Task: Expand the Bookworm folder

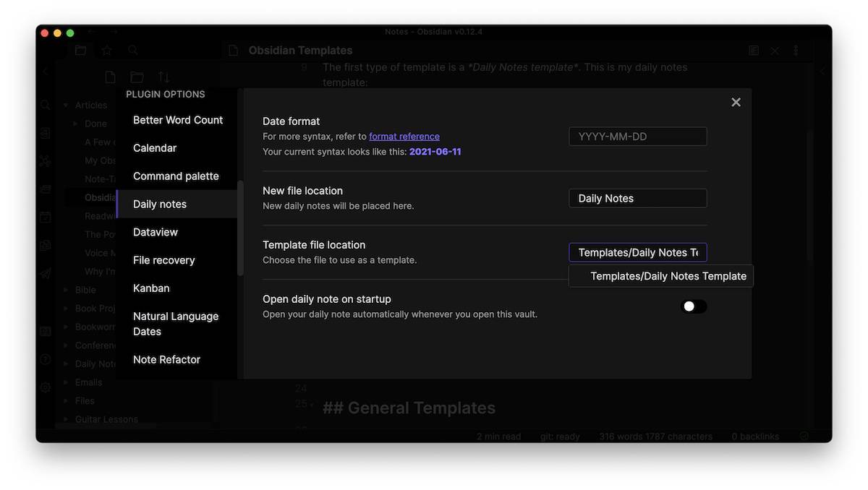Action: pyautogui.click(x=67, y=327)
